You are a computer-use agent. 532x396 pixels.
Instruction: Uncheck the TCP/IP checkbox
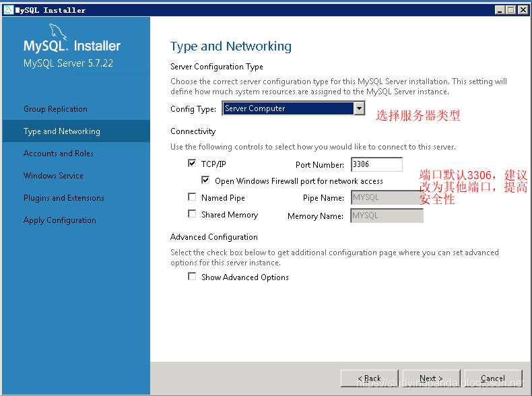click(193, 164)
